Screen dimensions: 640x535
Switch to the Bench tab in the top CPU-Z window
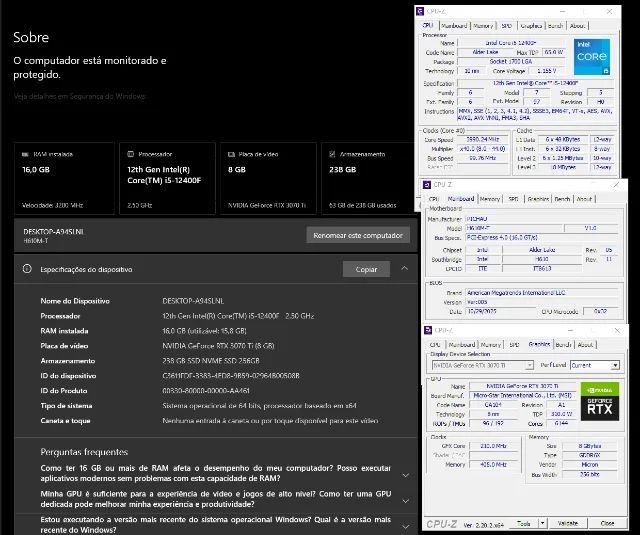[x=555, y=26]
